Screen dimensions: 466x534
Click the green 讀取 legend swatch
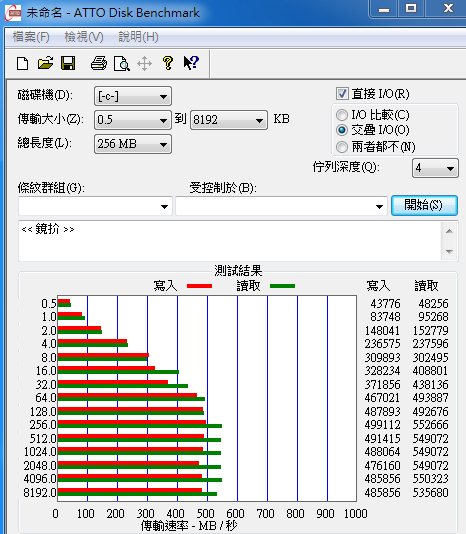pyautogui.click(x=282, y=286)
